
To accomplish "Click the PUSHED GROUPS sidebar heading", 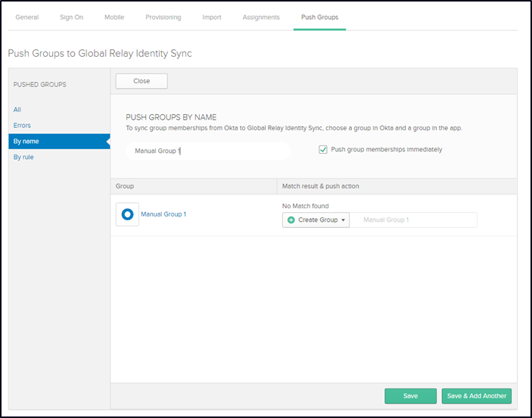I will point(39,85).
